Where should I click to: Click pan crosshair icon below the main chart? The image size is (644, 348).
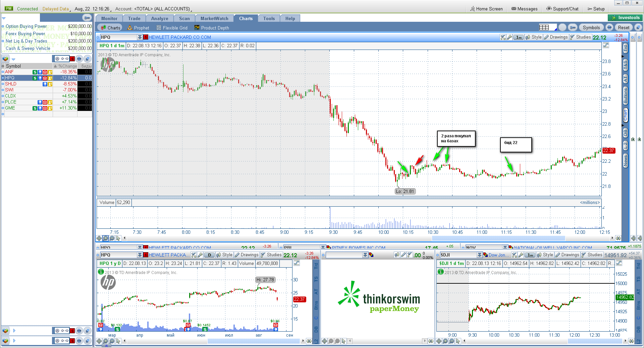coord(99,238)
